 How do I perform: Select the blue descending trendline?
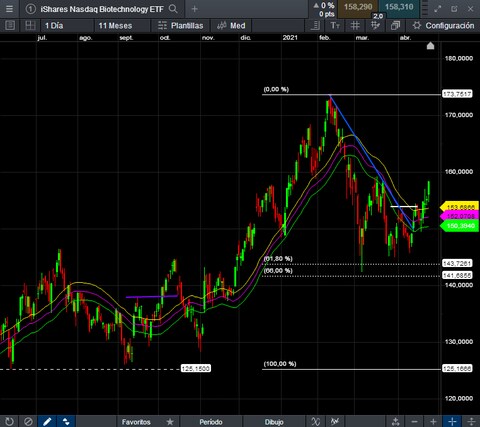pyautogui.click(x=372, y=162)
